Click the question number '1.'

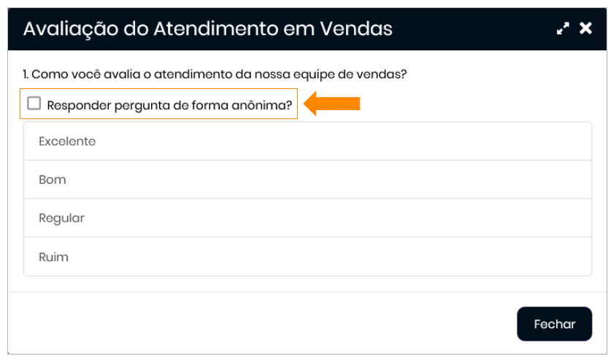coord(26,74)
